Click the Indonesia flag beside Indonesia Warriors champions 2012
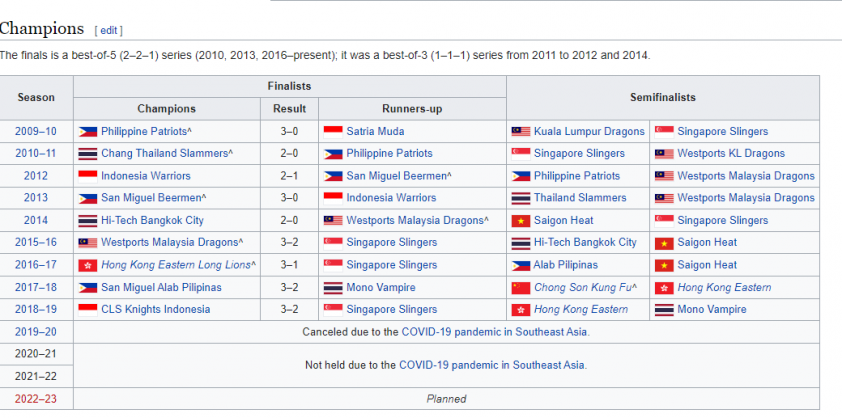Viewport: 842px width, 418px height. point(88,176)
